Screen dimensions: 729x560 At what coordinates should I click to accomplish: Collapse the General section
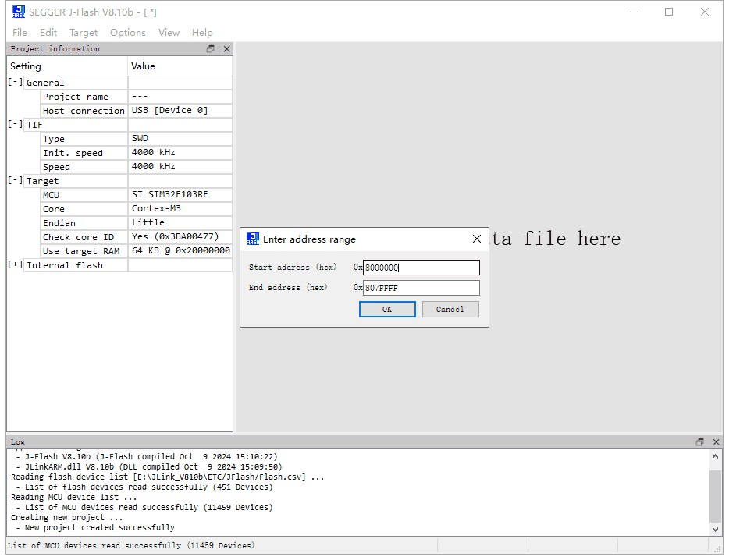(15, 82)
